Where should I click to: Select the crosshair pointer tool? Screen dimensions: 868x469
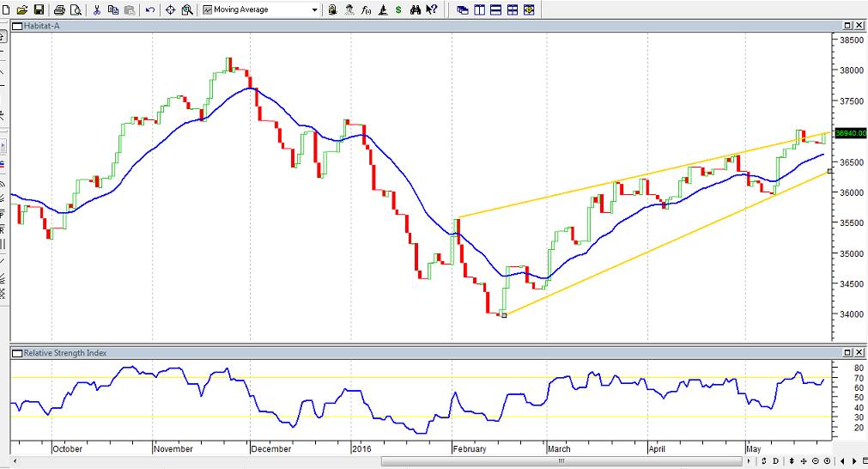point(170,10)
